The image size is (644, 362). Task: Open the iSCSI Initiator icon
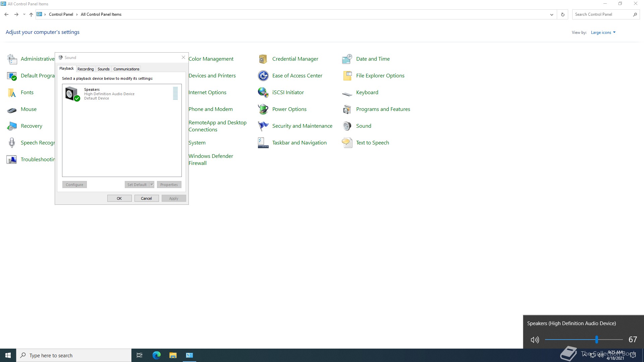tap(263, 93)
